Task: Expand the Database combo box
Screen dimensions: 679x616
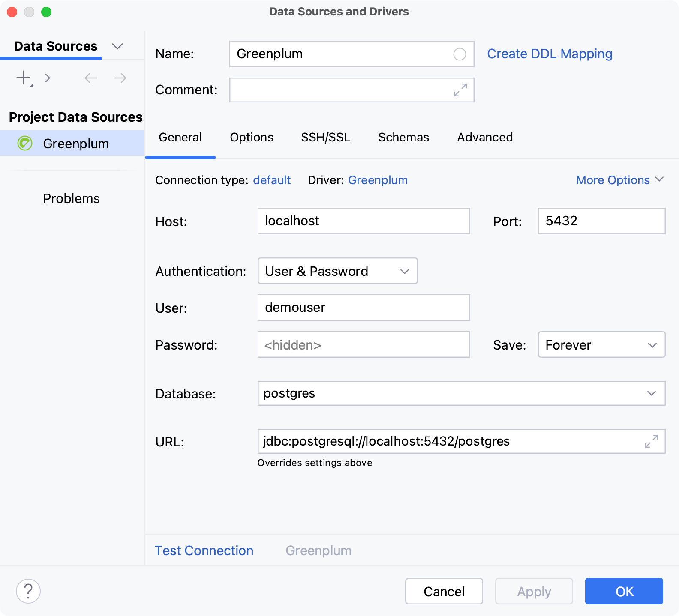Action: tap(651, 393)
